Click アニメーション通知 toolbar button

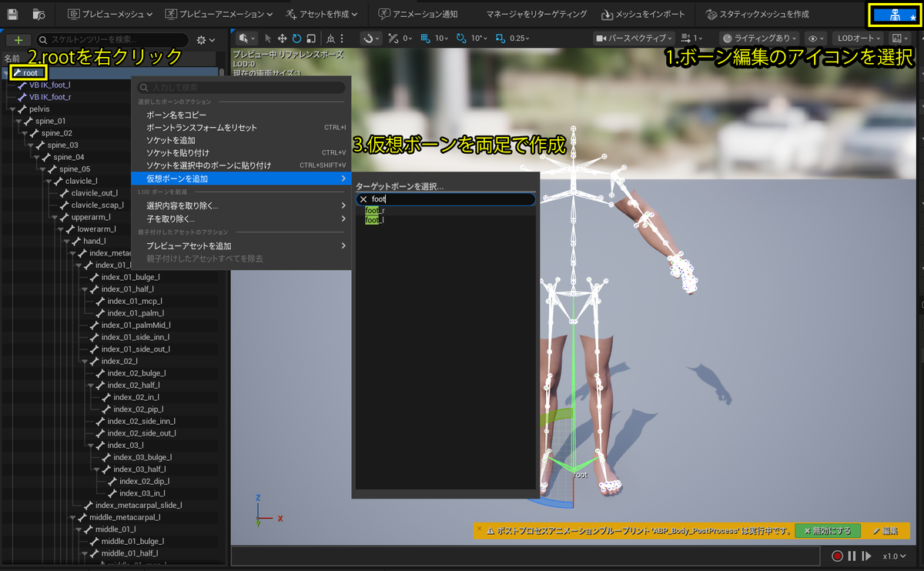[x=420, y=14]
